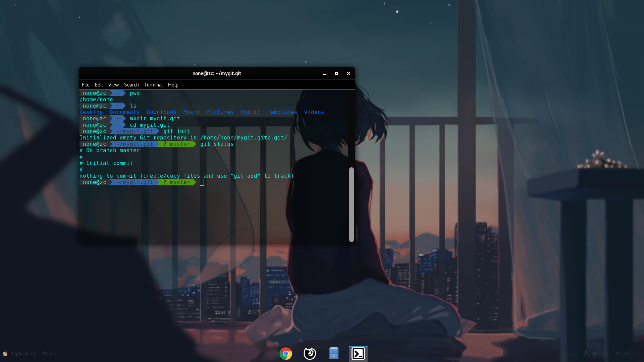Open the File menu in the terminal
The image size is (644, 362).
(x=86, y=84)
